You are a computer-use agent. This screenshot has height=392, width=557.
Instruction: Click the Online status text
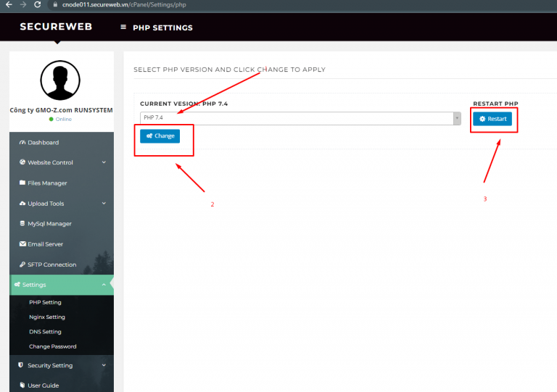pos(64,120)
